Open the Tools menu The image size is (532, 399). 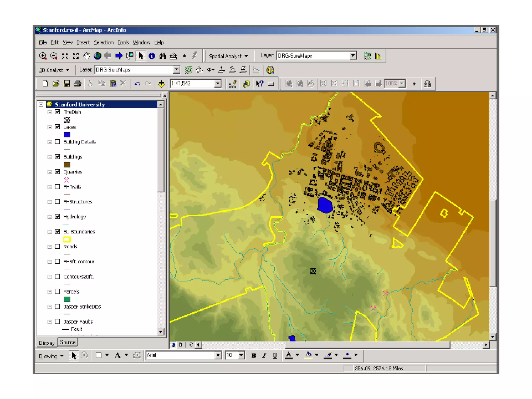click(123, 42)
